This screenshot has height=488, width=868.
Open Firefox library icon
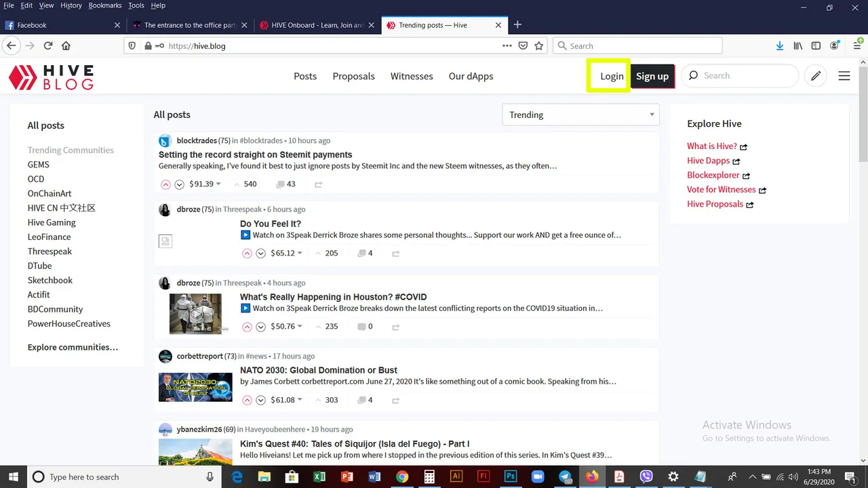tap(798, 46)
